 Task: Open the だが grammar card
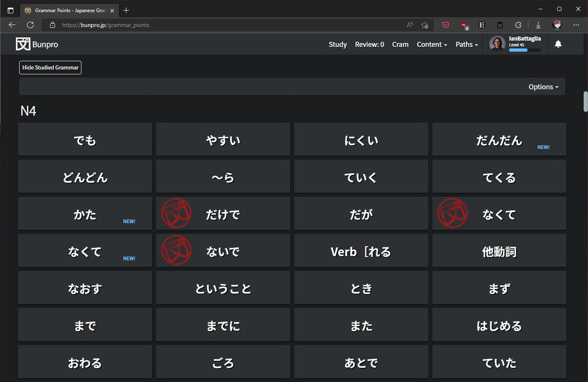pyautogui.click(x=361, y=213)
